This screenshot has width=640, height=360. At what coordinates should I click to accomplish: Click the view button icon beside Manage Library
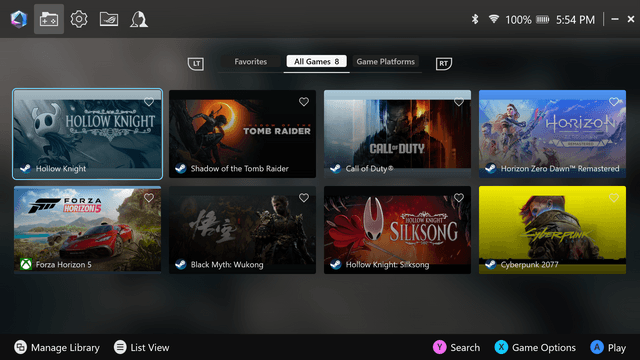pyautogui.click(x=20, y=347)
